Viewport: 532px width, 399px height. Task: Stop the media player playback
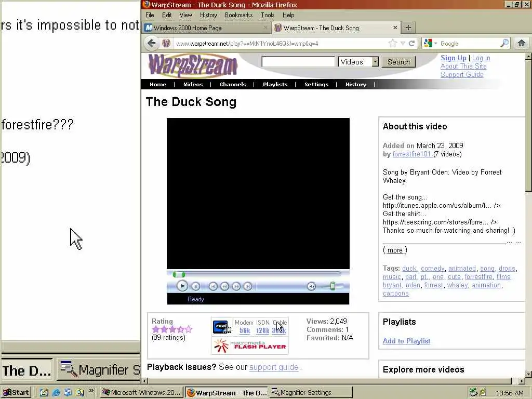pyautogui.click(x=196, y=287)
